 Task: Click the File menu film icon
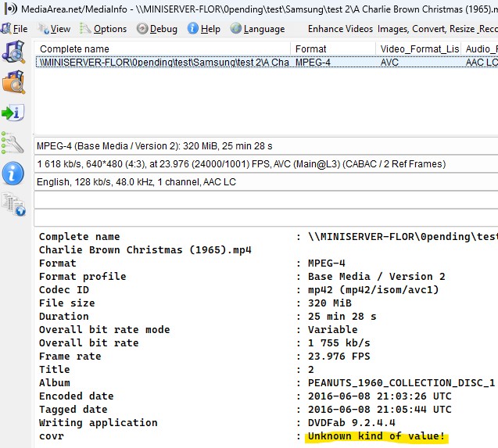tap(5, 29)
